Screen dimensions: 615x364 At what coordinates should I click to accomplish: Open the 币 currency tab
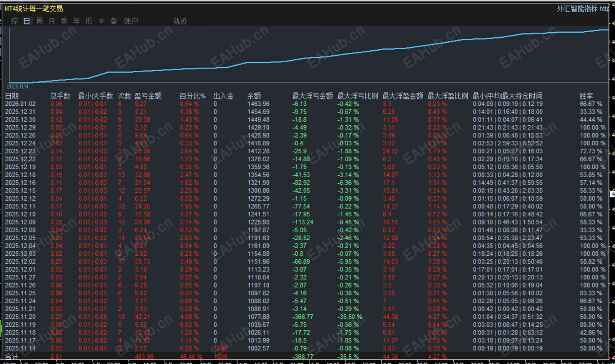coord(88,21)
